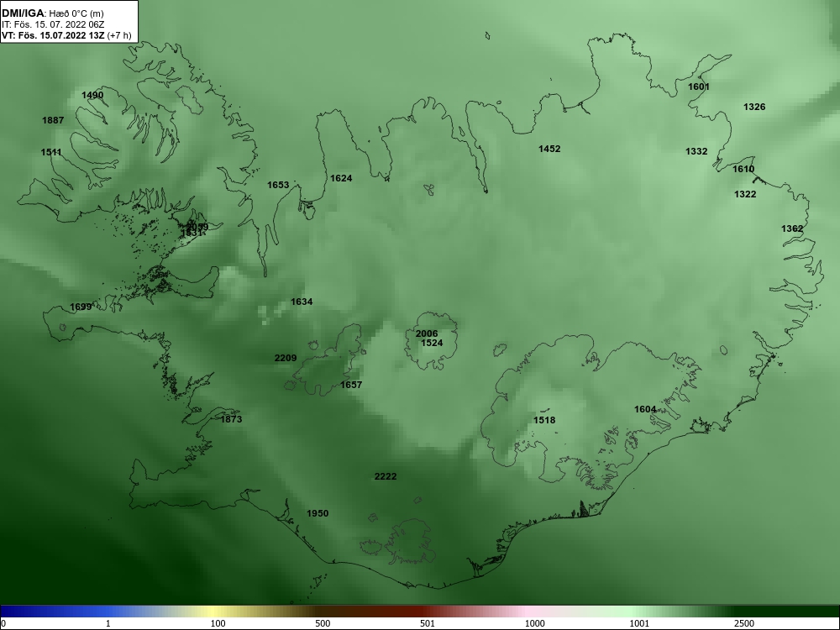Select the 1524 value label
Viewport: 840px width, 630px height.
[x=432, y=343]
